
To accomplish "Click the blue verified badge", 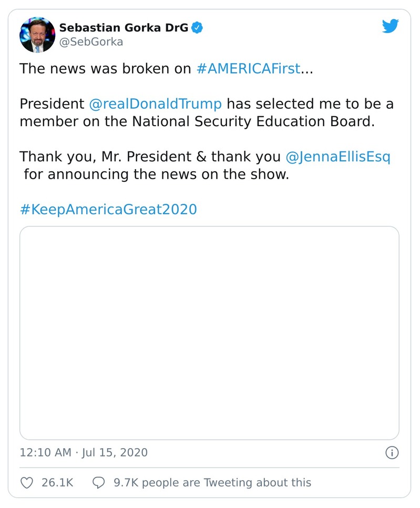I will tap(197, 27).
